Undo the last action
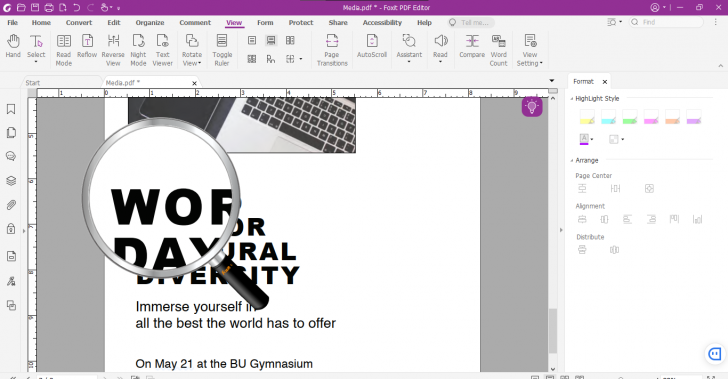Image resolution: width=728 pixels, height=379 pixels. (77, 7)
